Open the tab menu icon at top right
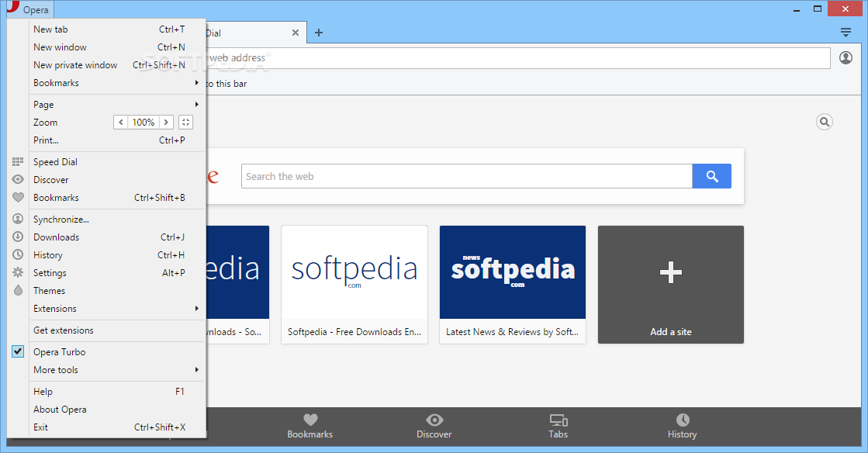This screenshot has width=868, height=453. (846, 33)
